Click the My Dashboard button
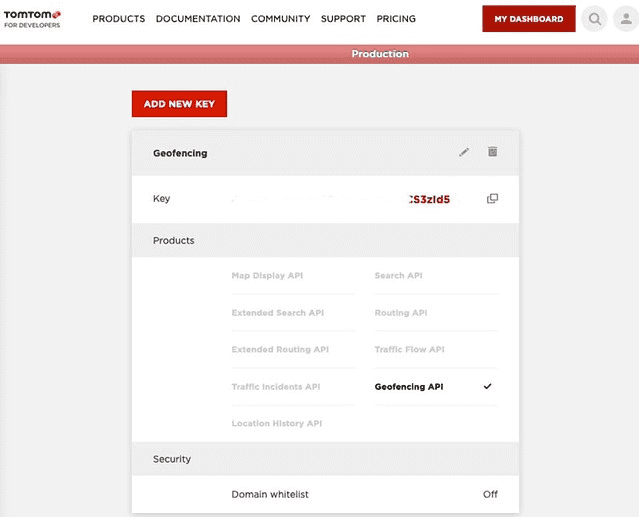The width and height of the screenshot is (639, 517). [x=528, y=19]
